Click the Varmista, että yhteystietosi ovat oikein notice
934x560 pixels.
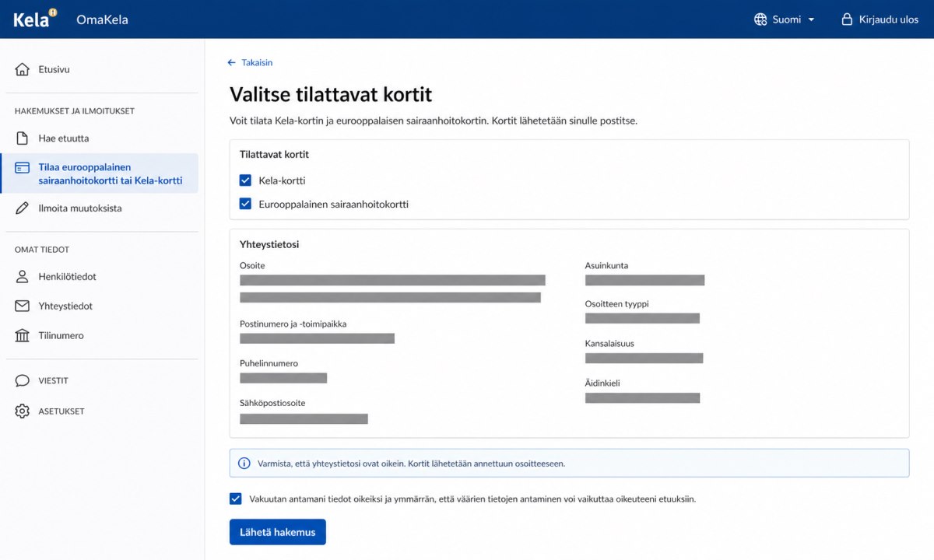[569, 463]
